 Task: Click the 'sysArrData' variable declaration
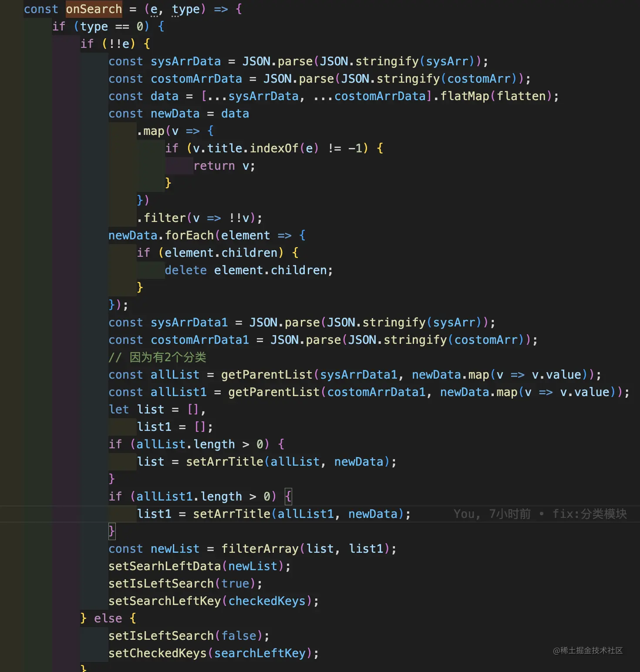point(186,61)
